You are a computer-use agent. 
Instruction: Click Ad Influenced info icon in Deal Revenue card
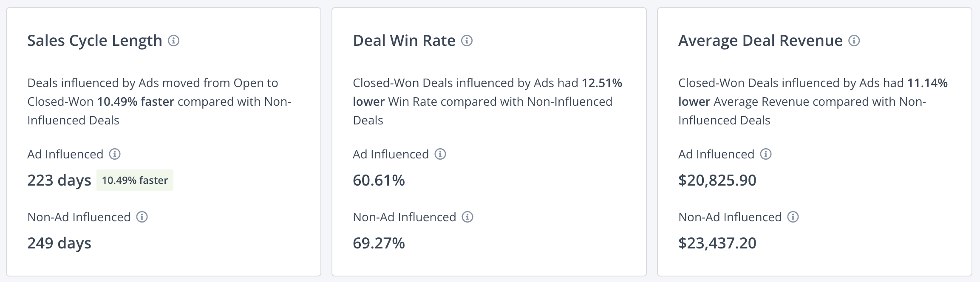point(766,154)
